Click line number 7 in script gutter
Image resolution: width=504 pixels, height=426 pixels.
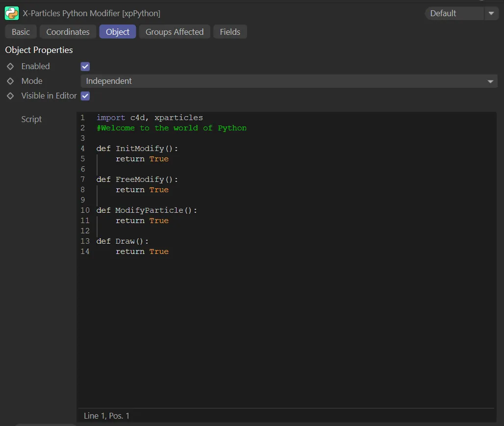pyautogui.click(x=83, y=179)
